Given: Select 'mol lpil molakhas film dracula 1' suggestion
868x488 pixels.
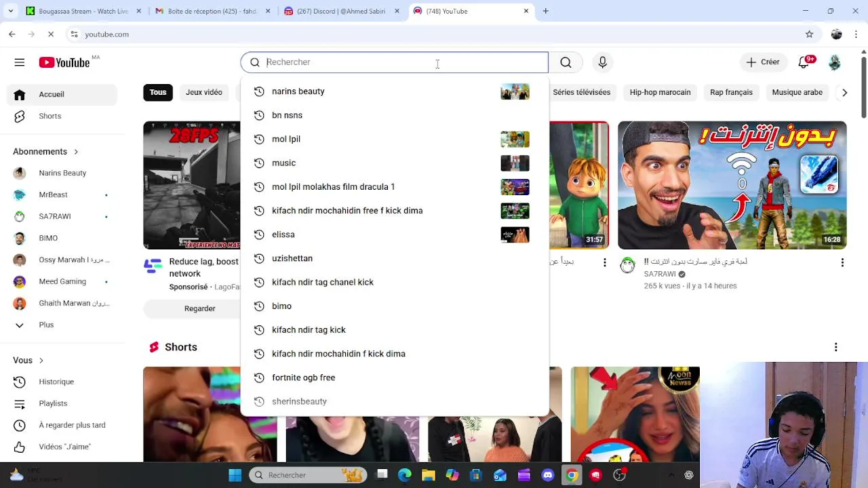Looking at the screenshot, I should click(x=394, y=186).
